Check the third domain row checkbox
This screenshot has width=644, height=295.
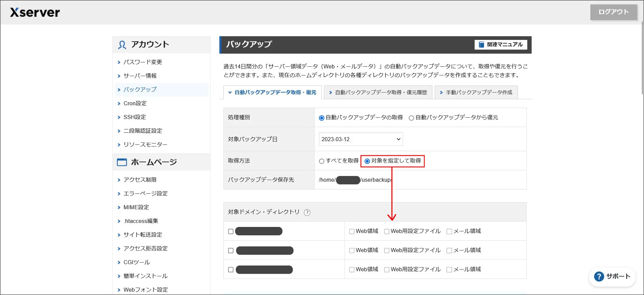[x=231, y=270]
